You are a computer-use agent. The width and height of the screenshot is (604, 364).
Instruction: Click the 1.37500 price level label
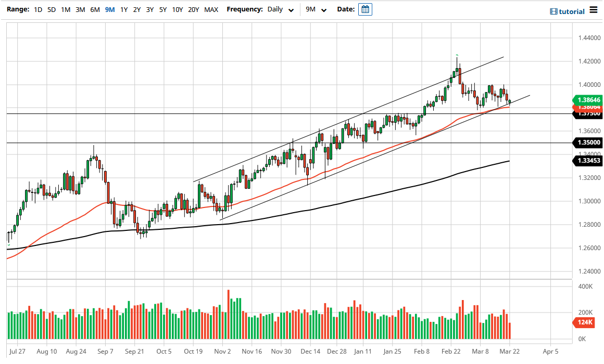[x=589, y=114]
